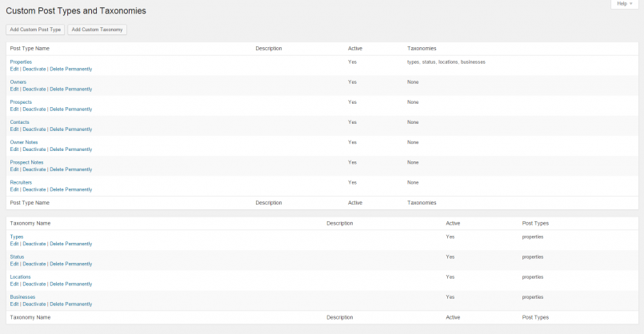Open the Help dropdown tab

point(625,4)
